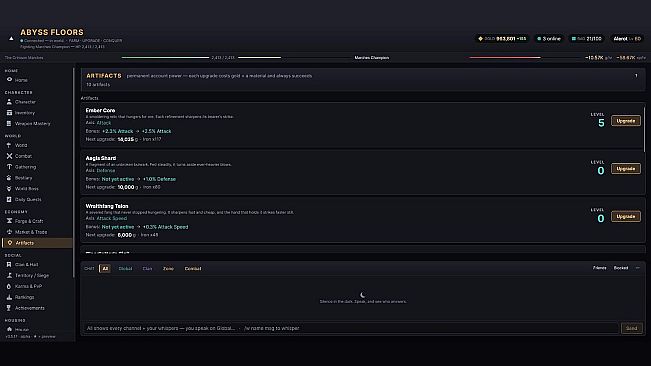Click the Clan & Hall banner icon
The width and height of the screenshot is (651, 366).
9,264
